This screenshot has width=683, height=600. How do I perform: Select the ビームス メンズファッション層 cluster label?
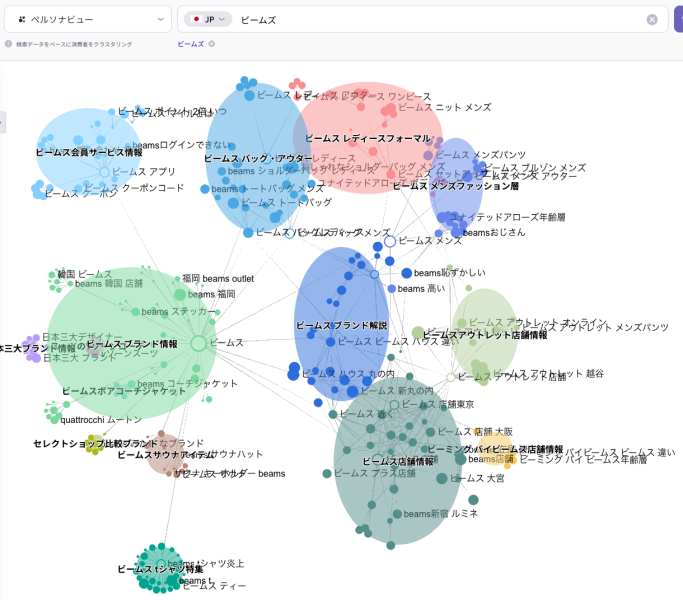click(456, 186)
